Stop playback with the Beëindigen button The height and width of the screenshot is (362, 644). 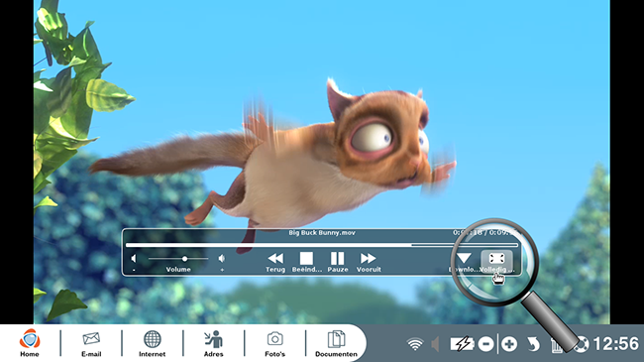click(306, 262)
